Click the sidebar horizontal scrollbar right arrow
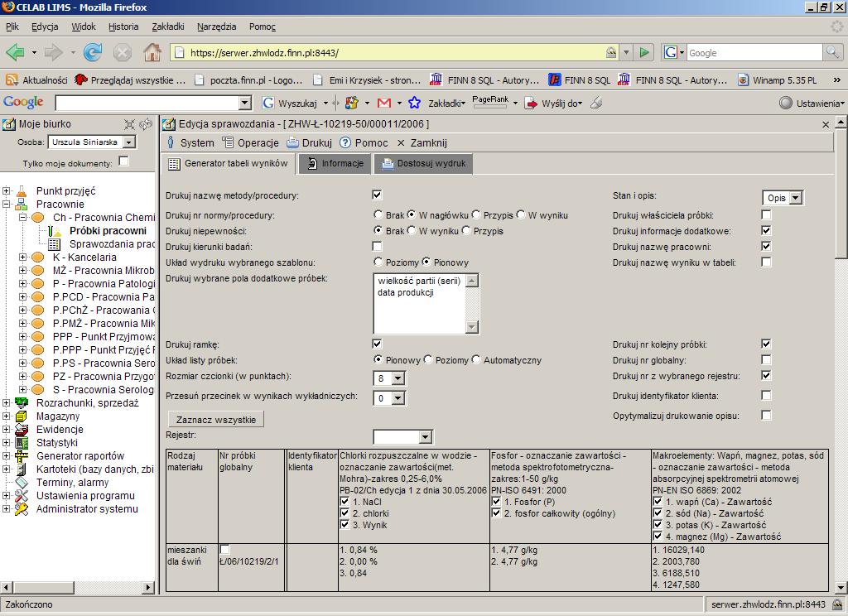Screen dimensions: 848x616 [148, 587]
